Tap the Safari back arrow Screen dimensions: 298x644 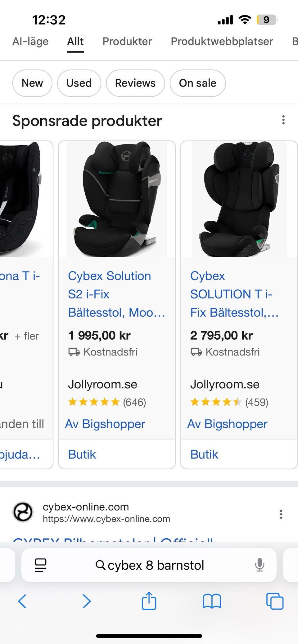tap(22, 601)
